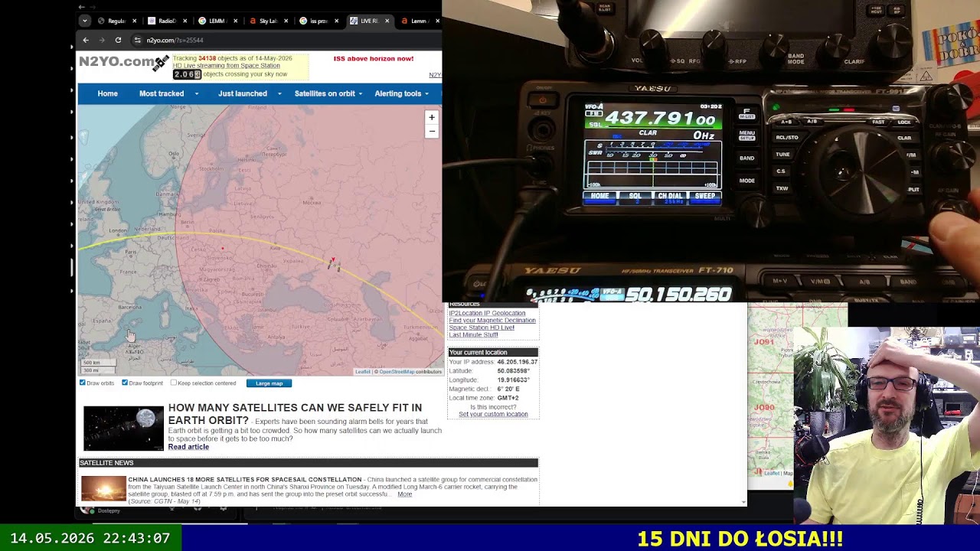Follow the Read article link
Image resolution: width=980 pixels, height=551 pixels.
[188, 447]
